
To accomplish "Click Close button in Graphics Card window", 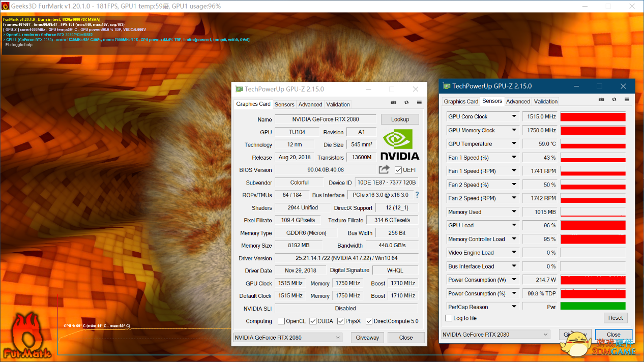I will (406, 338).
